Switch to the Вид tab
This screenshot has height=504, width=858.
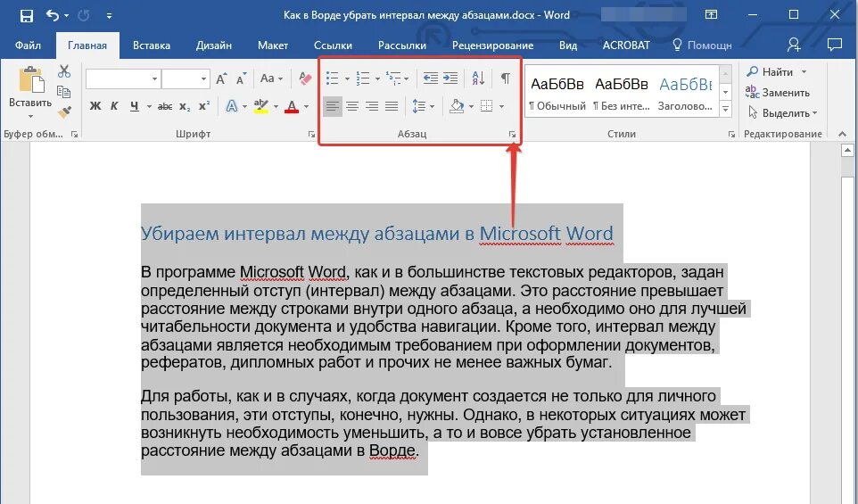point(568,45)
